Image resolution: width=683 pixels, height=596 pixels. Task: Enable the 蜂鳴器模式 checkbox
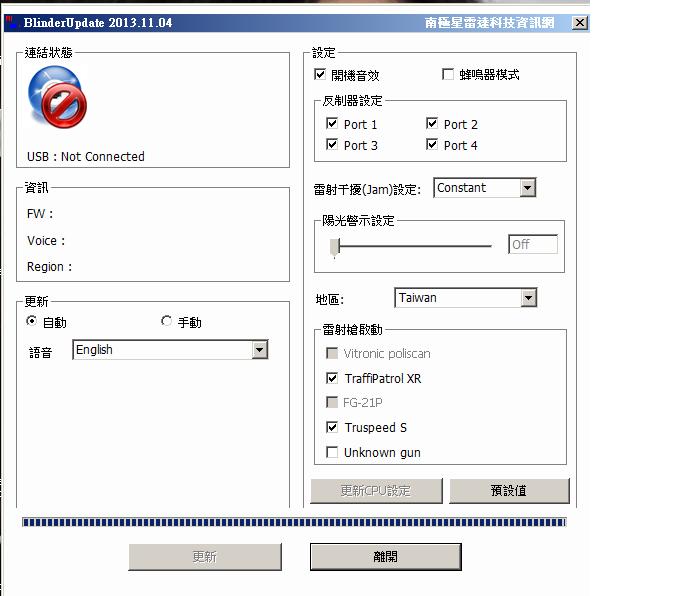click(x=448, y=75)
